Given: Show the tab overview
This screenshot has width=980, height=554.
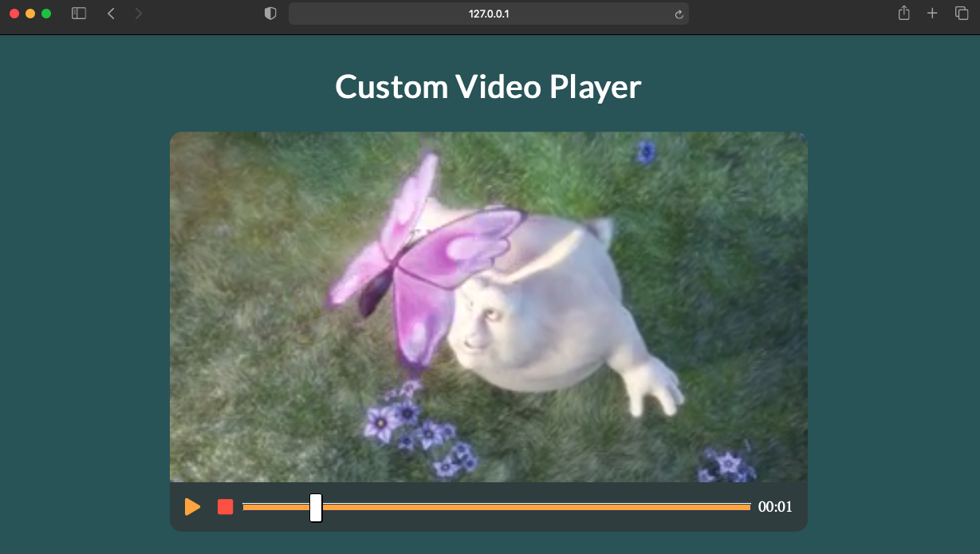Looking at the screenshot, I should [962, 14].
